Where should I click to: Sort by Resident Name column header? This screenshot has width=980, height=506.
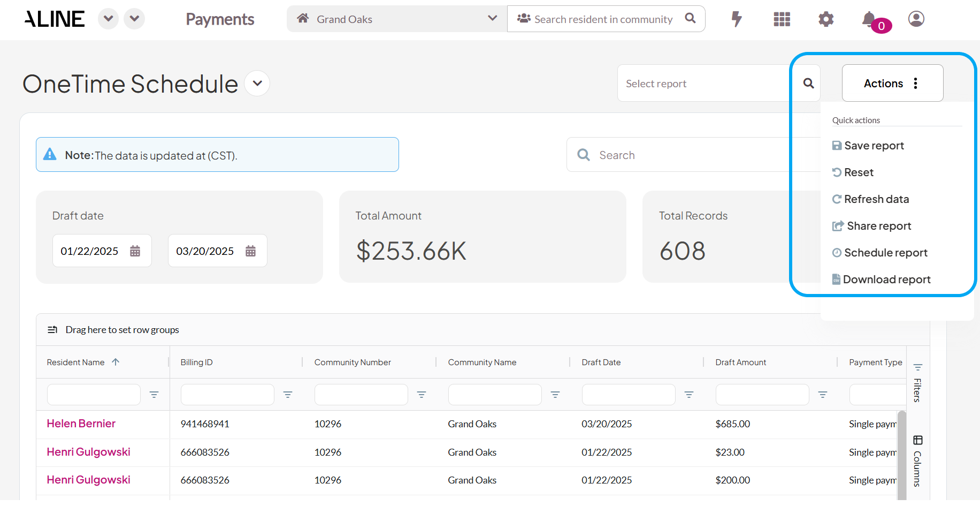coord(75,362)
